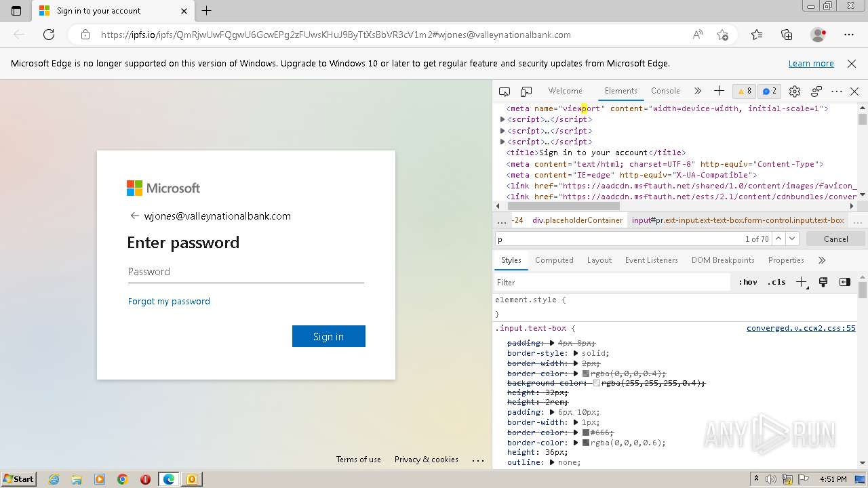Expand outline none shorthand triangle
This screenshot has width=868, height=488.
tap(552, 462)
